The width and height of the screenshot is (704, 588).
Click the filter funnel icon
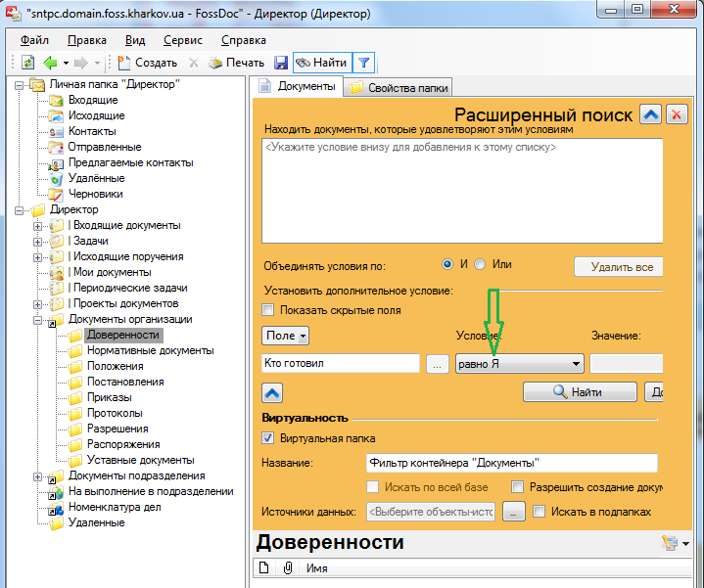(x=363, y=63)
